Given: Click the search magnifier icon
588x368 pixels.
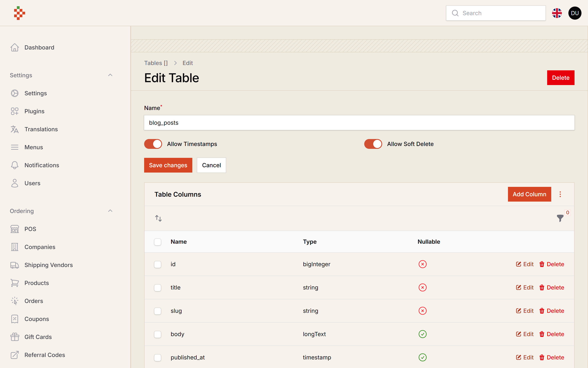Looking at the screenshot, I should click(x=455, y=13).
